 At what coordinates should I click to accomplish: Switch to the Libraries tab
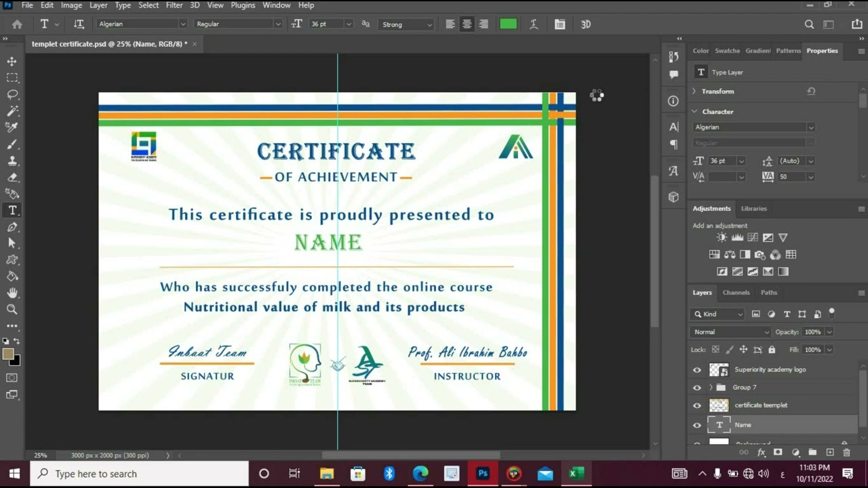click(753, 208)
